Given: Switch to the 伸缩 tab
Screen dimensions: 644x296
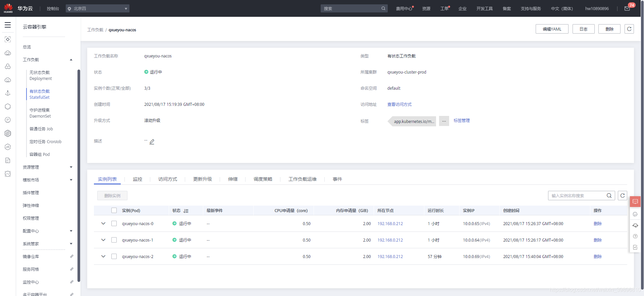Looking at the screenshot, I should (233, 179).
